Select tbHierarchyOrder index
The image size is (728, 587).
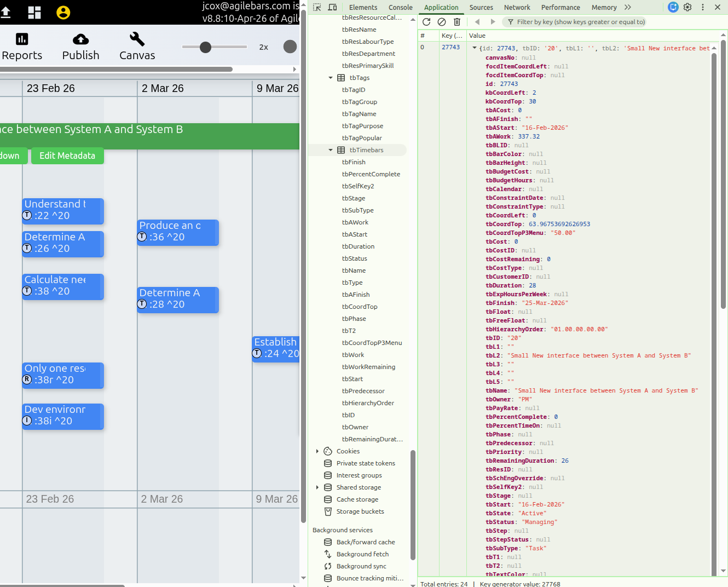coord(368,403)
